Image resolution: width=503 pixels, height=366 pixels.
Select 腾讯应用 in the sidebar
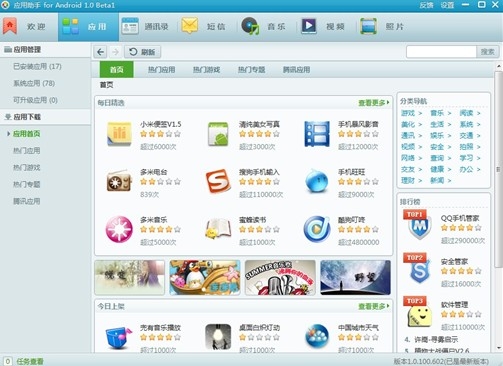27,201
